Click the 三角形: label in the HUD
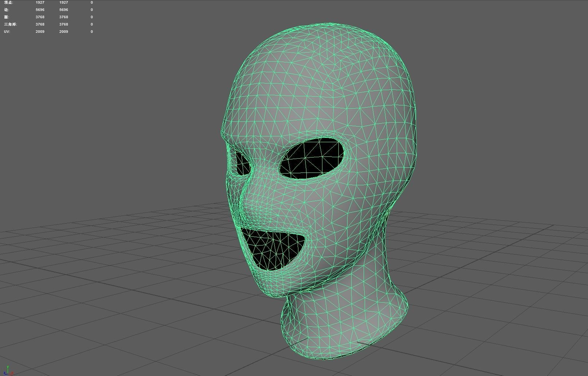This screenshot has height=376, width=588. click(11, 24)
